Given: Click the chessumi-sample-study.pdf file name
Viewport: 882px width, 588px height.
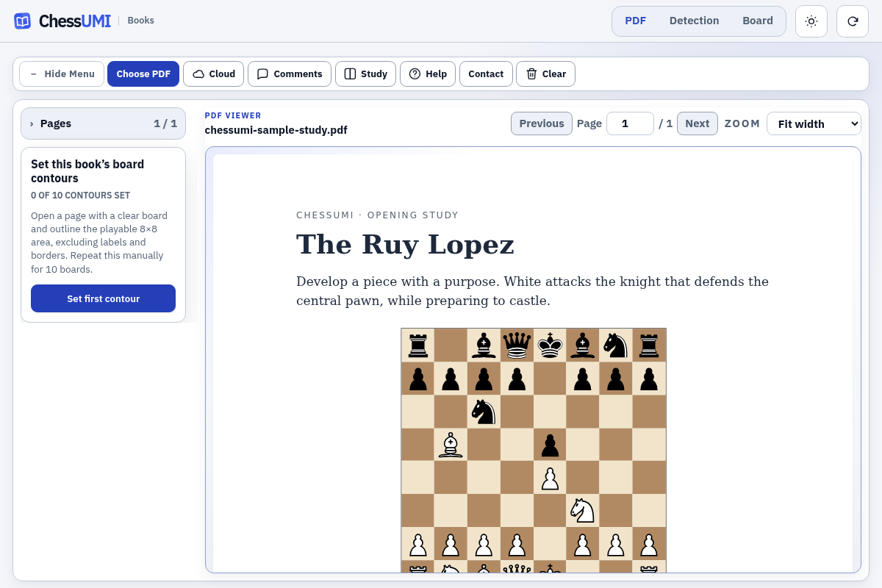Looking at the screenshot, I should tap(276, 130).
